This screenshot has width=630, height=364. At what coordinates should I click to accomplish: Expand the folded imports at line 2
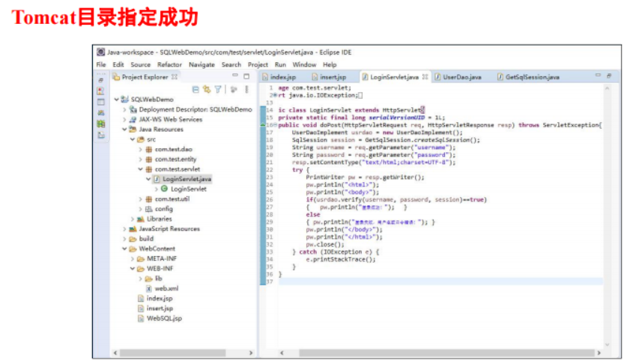click(275, 95)
